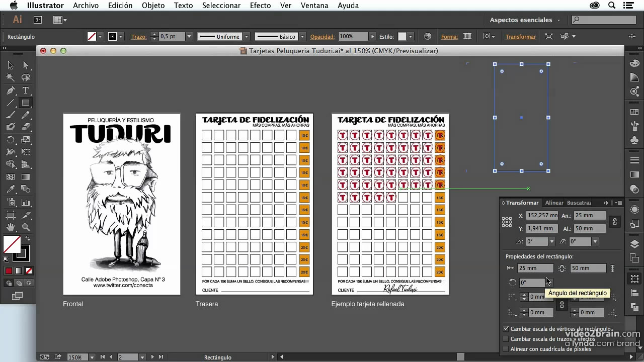Select the Magic Wand tool
The width and height of the screenshot is (644, 362).
coord(11,78)
